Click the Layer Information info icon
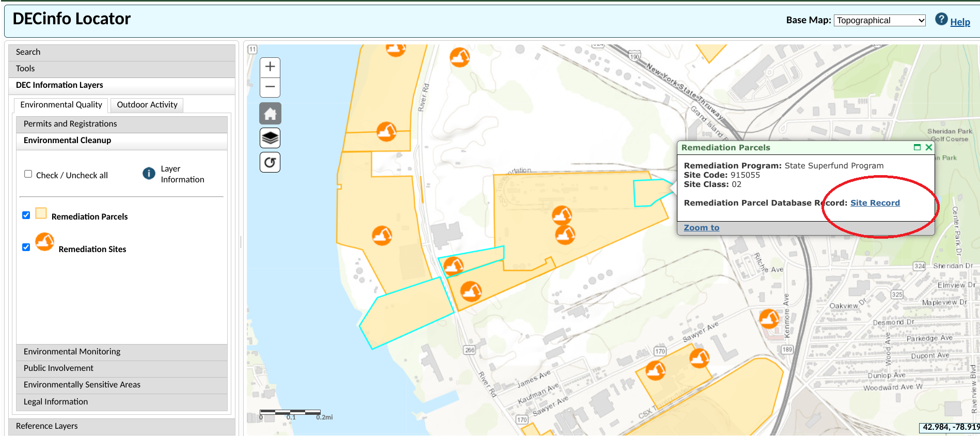 (149, 174)
